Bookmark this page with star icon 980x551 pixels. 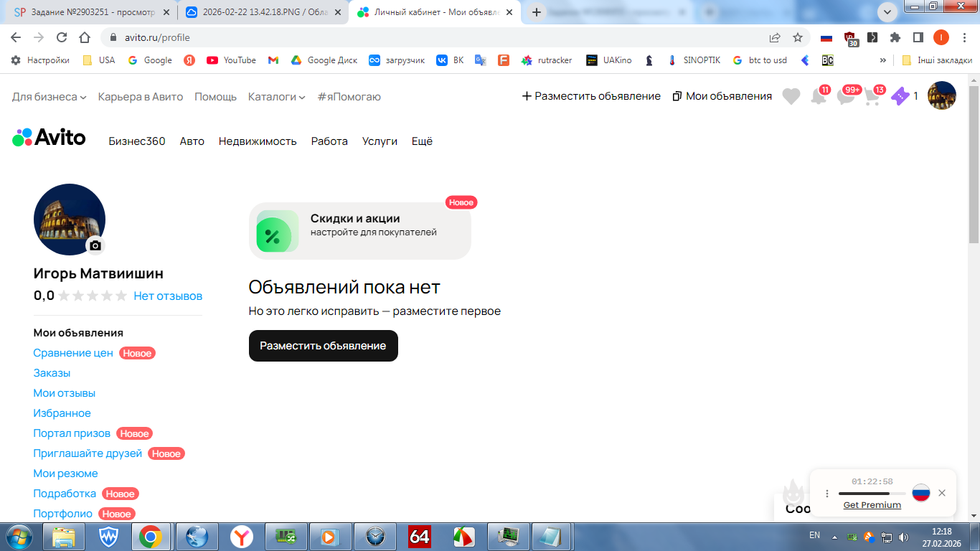(x=798, y=37)
